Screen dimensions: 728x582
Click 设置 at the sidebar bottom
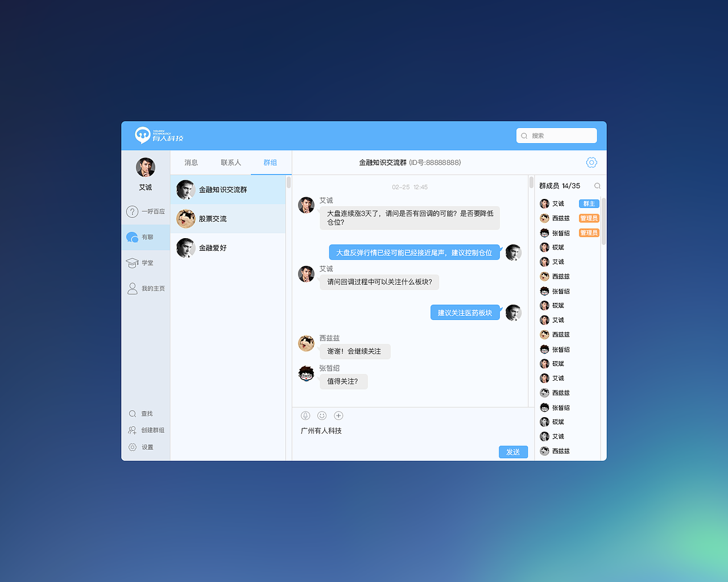[x=133, y=447]
